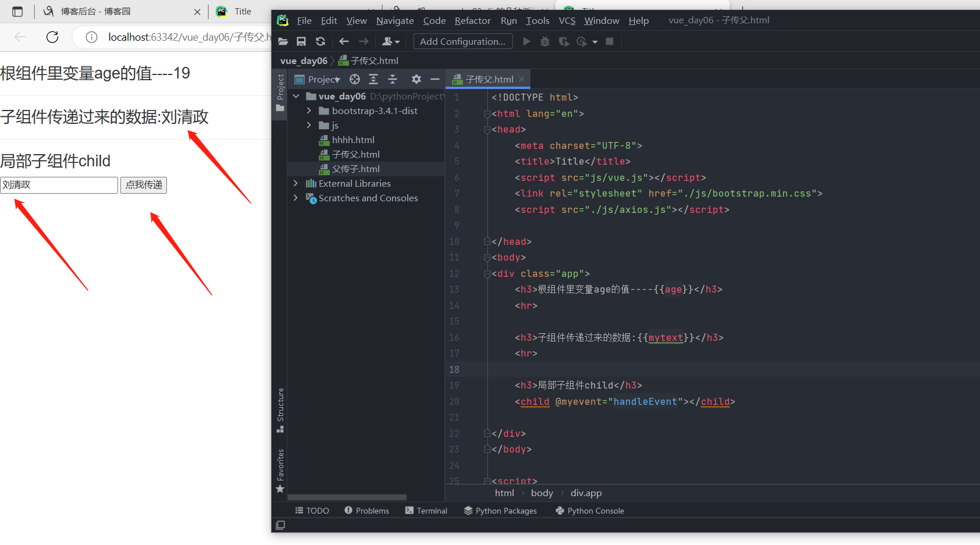Fold the head tag at line 3
Viewport: 980px width, 545px height.
tap(487, 130)
